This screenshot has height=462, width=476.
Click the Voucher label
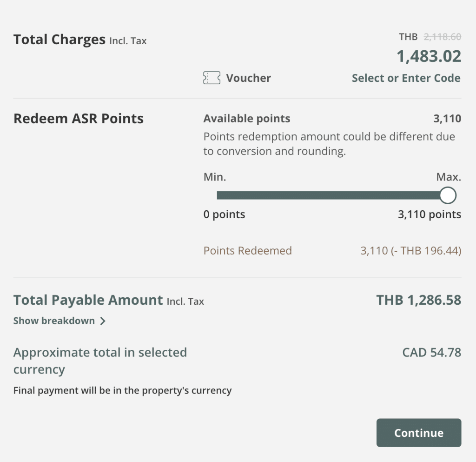pos(248,78)
